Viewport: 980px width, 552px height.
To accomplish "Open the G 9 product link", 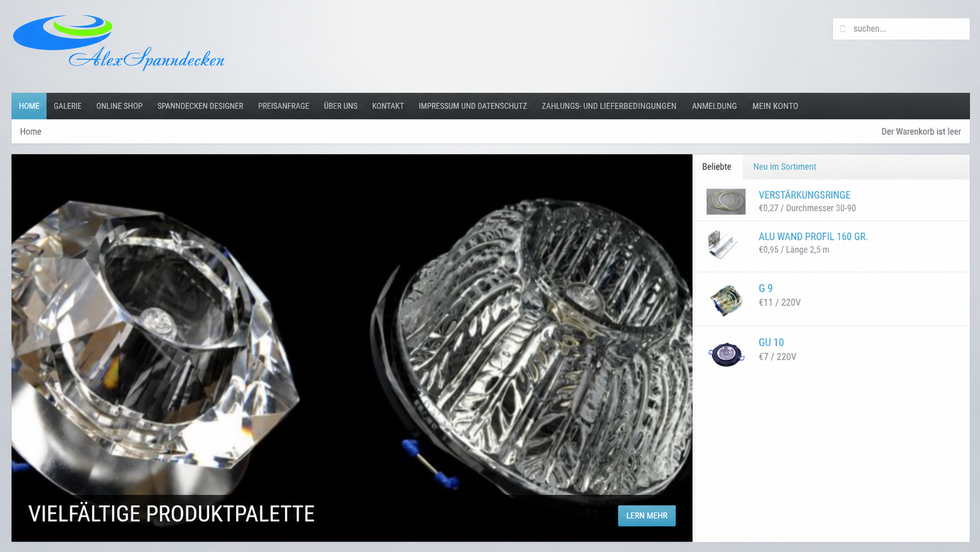I will click(x=765, y=288).
